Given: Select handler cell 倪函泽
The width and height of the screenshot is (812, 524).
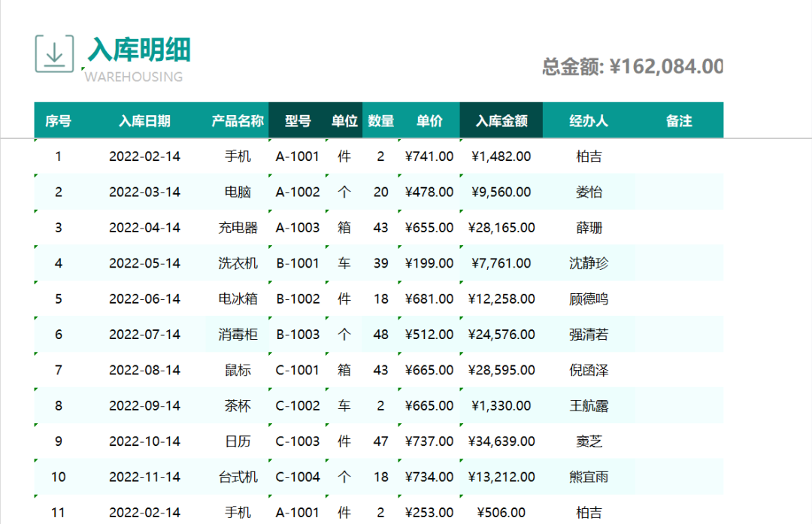Looking at the screenshot, I should (589, 370).
